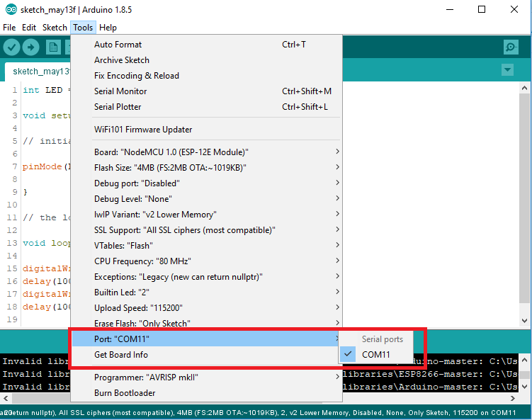Choose Auto Format menu entry
The image size is (532, 420).
coord(207,45)
